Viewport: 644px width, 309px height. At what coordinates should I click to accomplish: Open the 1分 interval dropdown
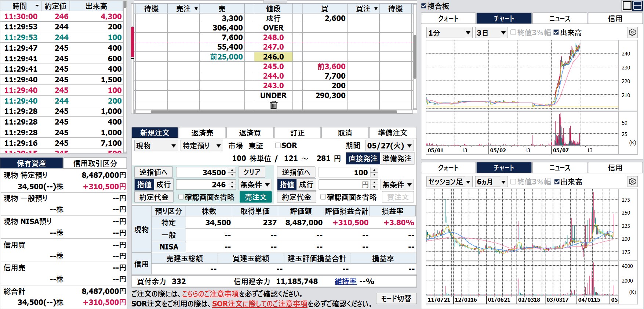pos(449,33)
